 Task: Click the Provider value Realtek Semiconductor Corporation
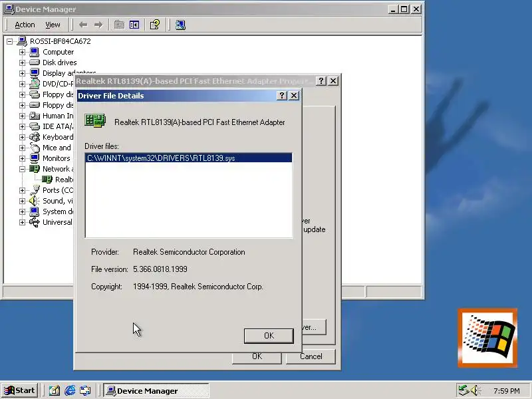189,252
